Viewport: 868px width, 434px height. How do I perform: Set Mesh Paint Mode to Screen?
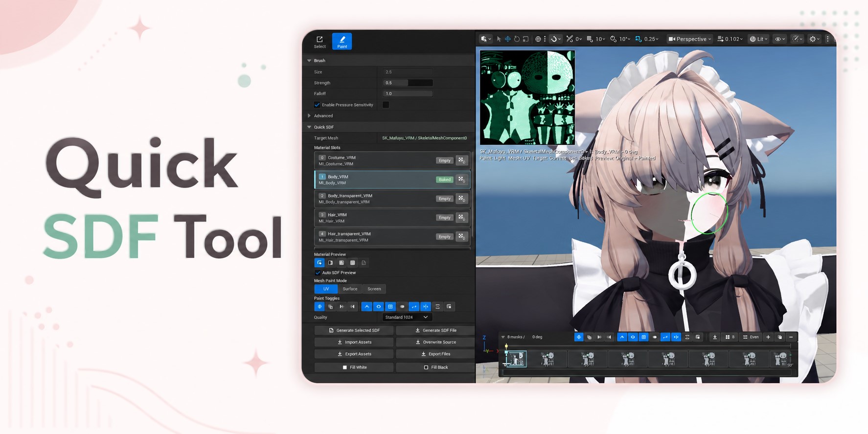coord(374,289)
